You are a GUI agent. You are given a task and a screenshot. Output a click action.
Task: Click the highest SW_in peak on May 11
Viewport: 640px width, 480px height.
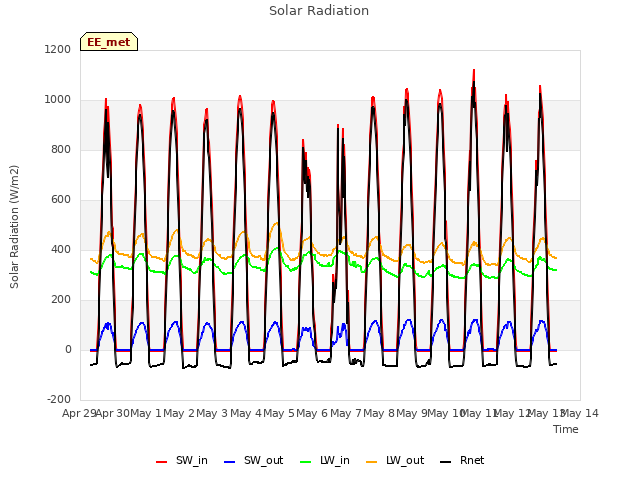click(474, 70)
